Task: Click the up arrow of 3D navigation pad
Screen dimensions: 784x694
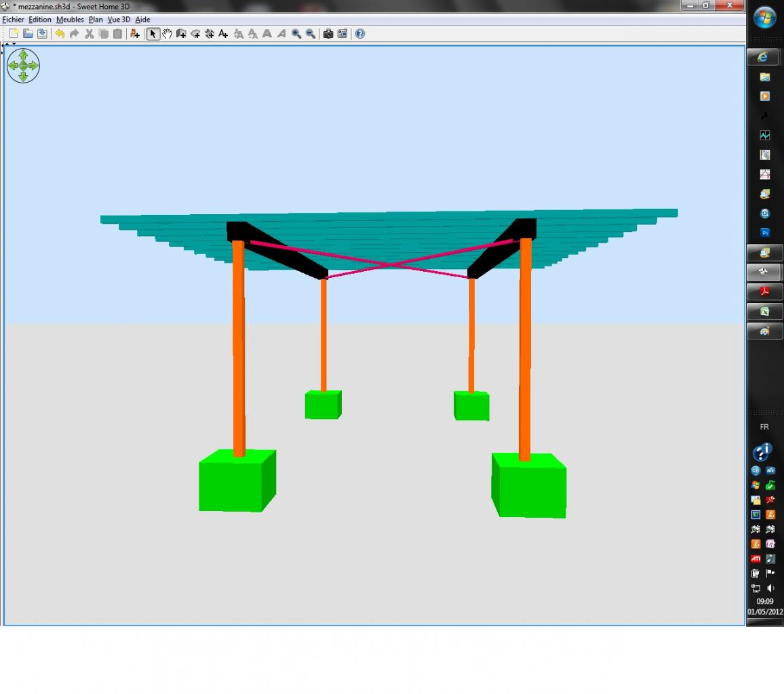Action: coord(23,55)
